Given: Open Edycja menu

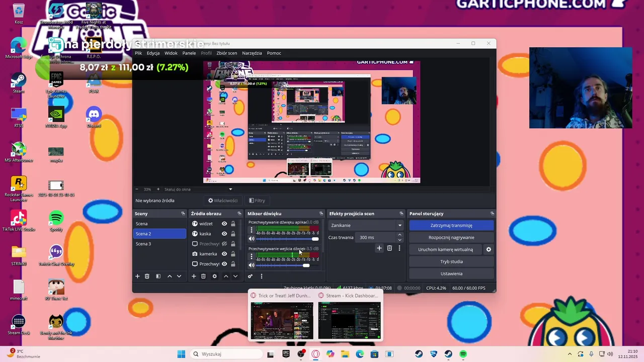Looking at the screenshot, I should tap(153, 53).
